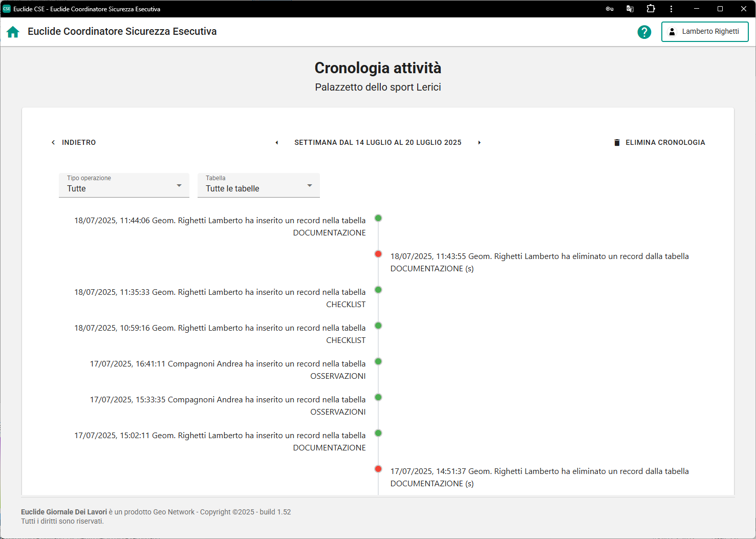The image size is (756, 539).
Task: Open the extensions puzzle icon
Action: point(651,9)
